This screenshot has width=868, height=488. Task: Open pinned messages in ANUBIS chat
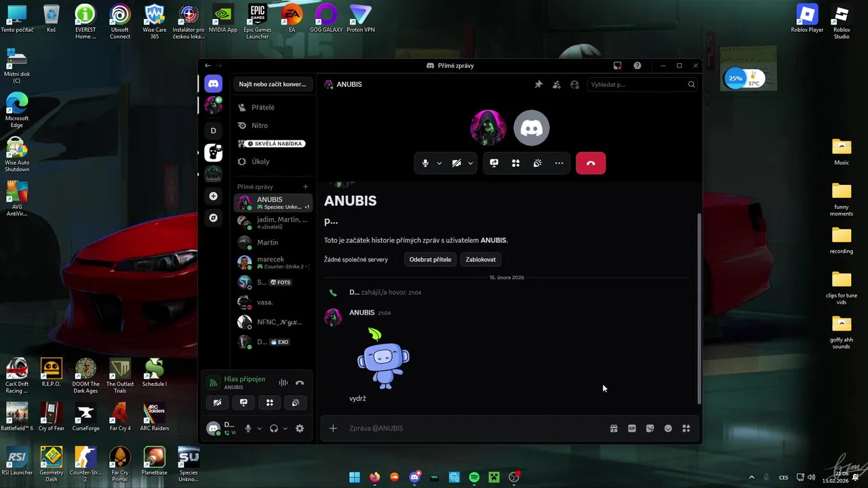pyautogui.click(x=538, y=85)
